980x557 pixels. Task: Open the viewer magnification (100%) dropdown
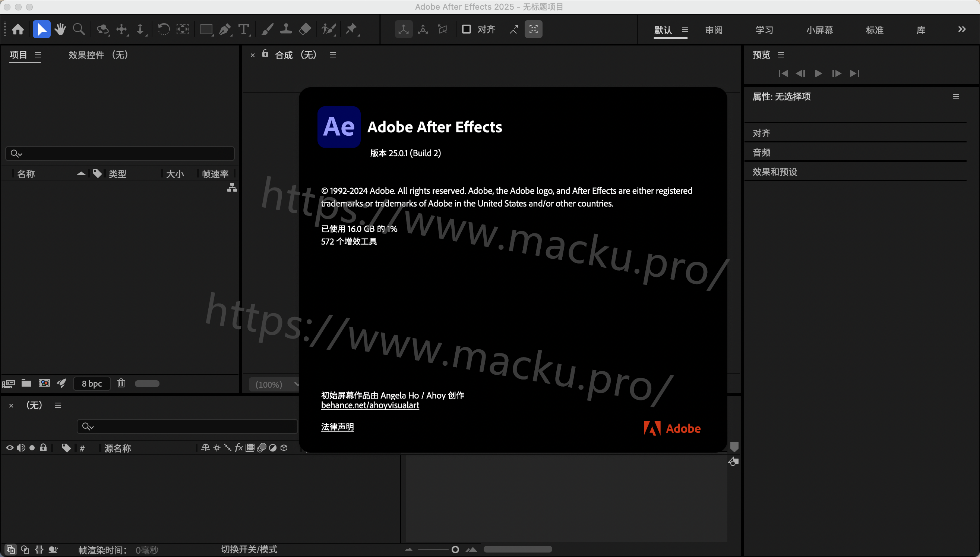[274, 384]
